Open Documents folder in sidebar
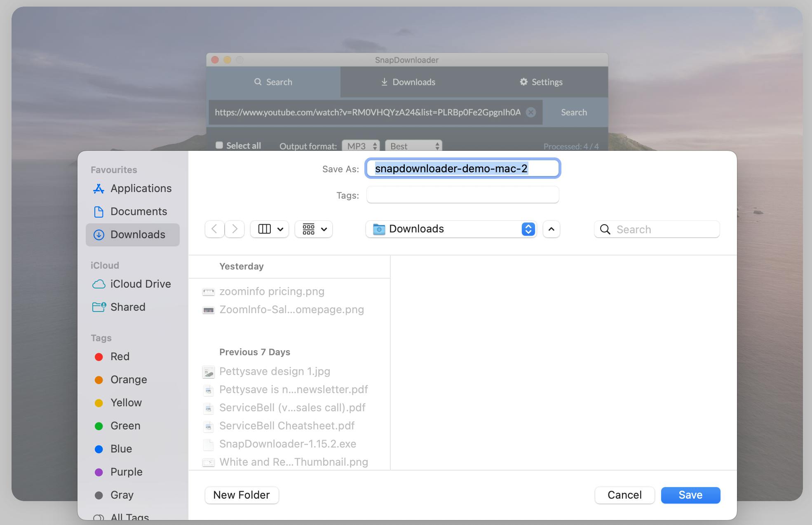The height and width of the screenshot is (525, 812). click(x=132, y=211)
